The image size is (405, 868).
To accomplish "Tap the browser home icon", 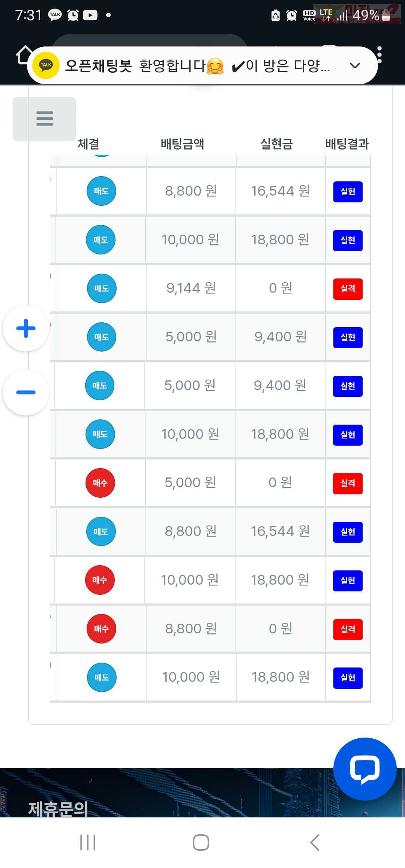I will pyautogui.click(x=23, y=55).
